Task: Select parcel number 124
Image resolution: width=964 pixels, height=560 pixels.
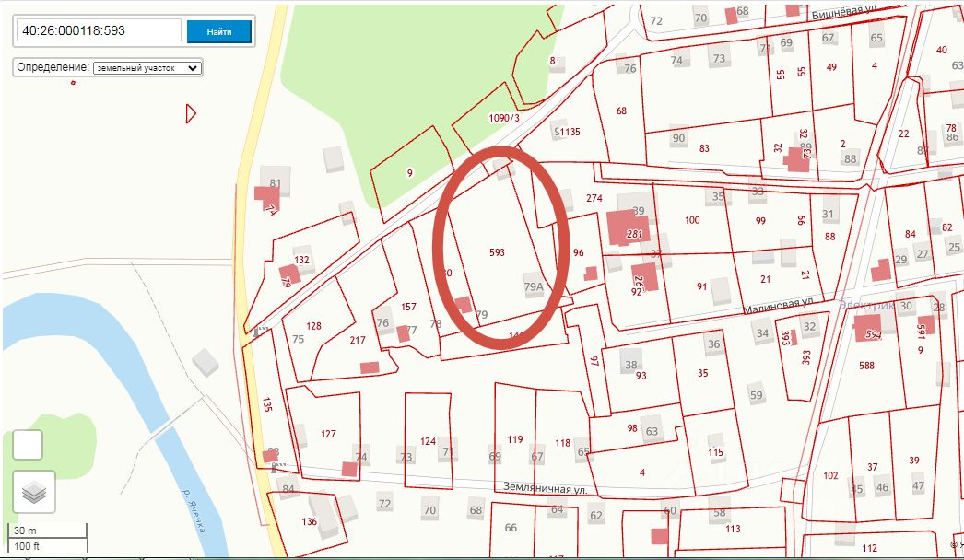Action: (x=428, y=441)
